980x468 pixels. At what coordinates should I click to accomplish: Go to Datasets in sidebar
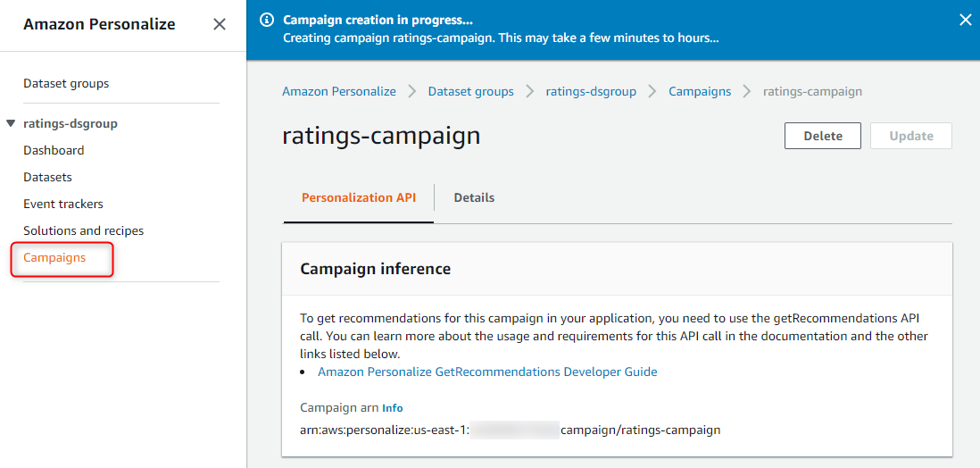(x=47, y=177)
